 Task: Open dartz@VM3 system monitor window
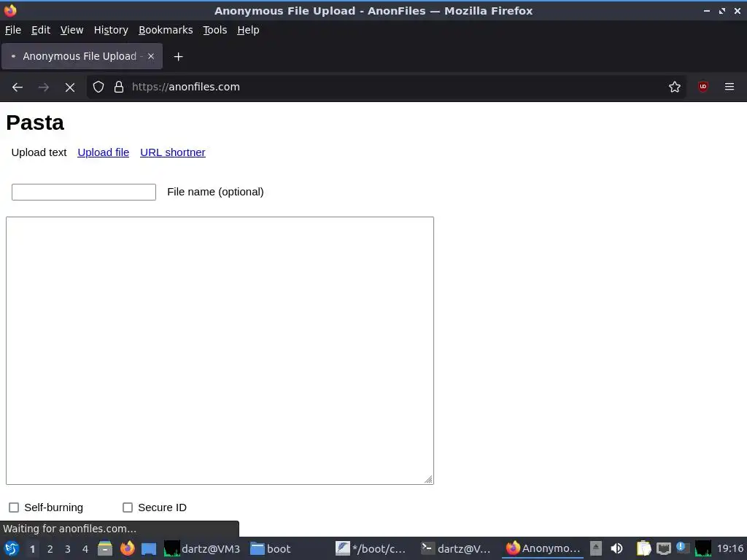pos(202,548)
